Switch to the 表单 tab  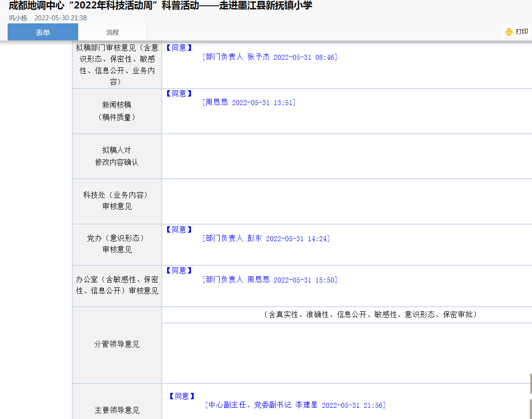[x=43, y=32]
